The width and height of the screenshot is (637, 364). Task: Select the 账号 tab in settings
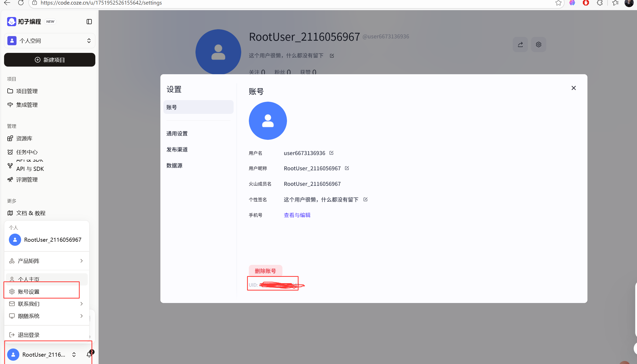(198, 107)
